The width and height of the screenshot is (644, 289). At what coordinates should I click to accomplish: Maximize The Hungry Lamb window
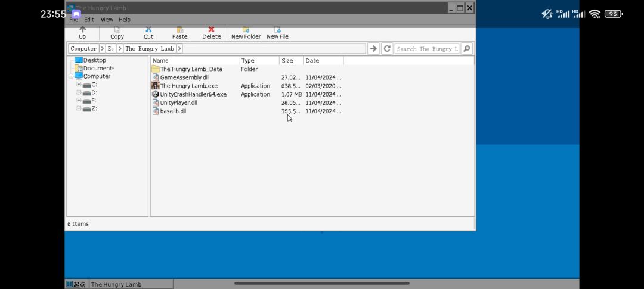click(x=460, y=8)
